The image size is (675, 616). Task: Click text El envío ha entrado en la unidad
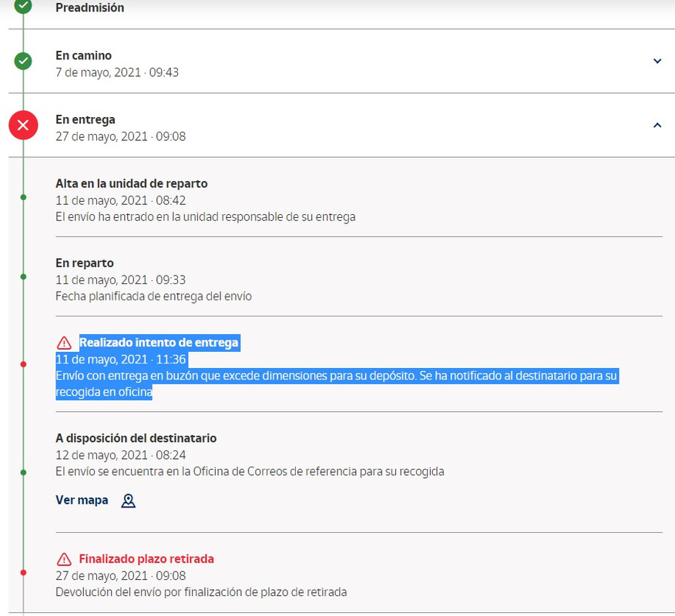point(205,217)
